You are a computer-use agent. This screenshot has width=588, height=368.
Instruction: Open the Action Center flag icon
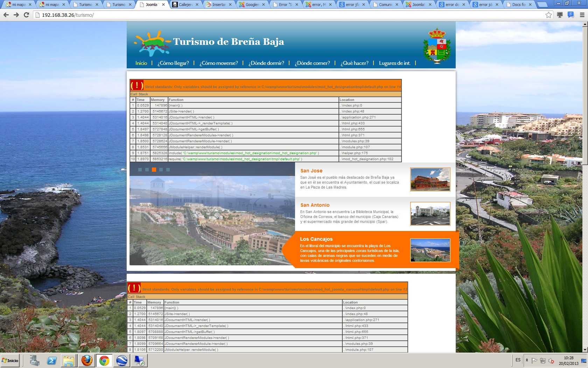click(534, 360)
